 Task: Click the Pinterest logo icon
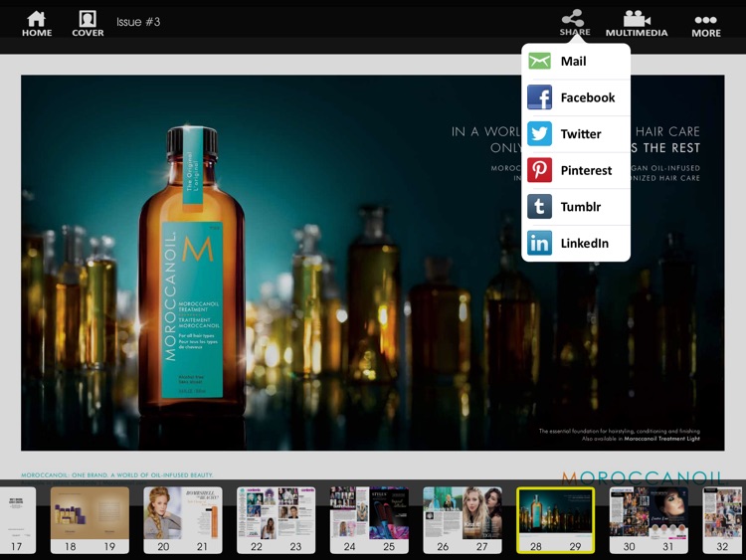click(539, 170)
